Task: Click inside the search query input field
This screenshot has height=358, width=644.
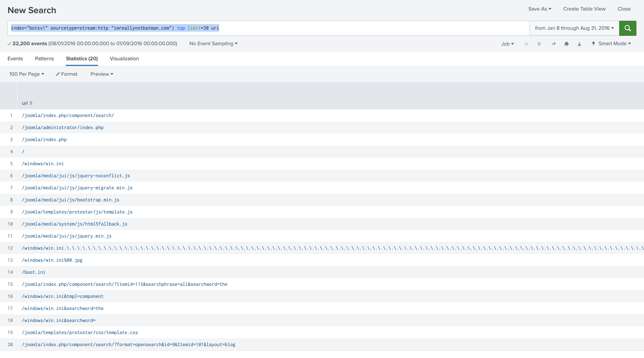Action: pos(350,28)
